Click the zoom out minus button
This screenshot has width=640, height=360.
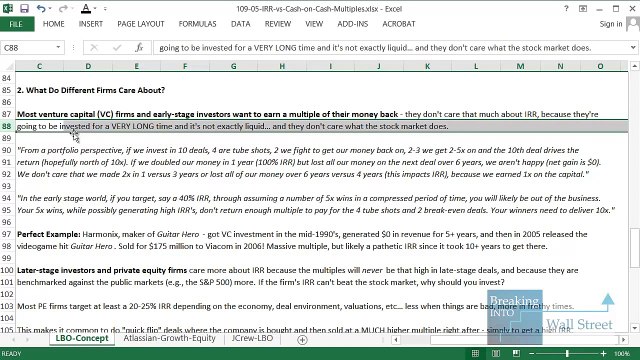point(532,353)
